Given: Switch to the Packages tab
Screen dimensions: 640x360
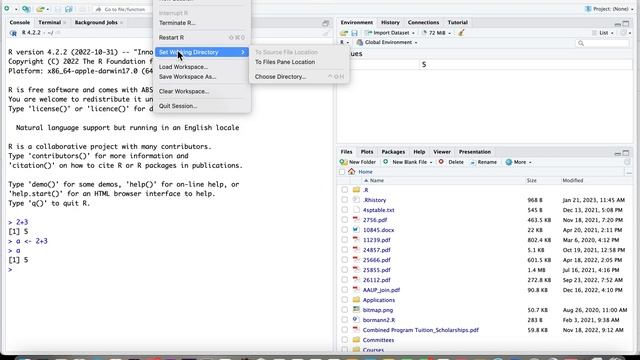Looking at the screenshot, I should 393,152.
